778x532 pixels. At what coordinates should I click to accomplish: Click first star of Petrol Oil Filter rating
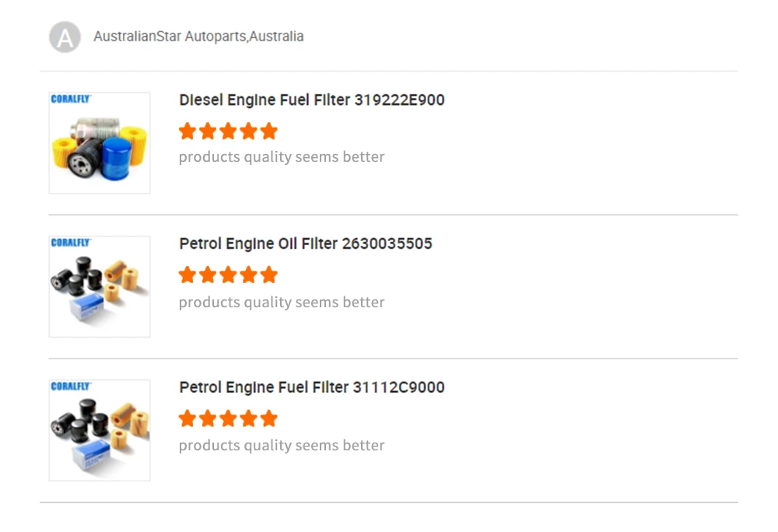[x=187, y=275]
